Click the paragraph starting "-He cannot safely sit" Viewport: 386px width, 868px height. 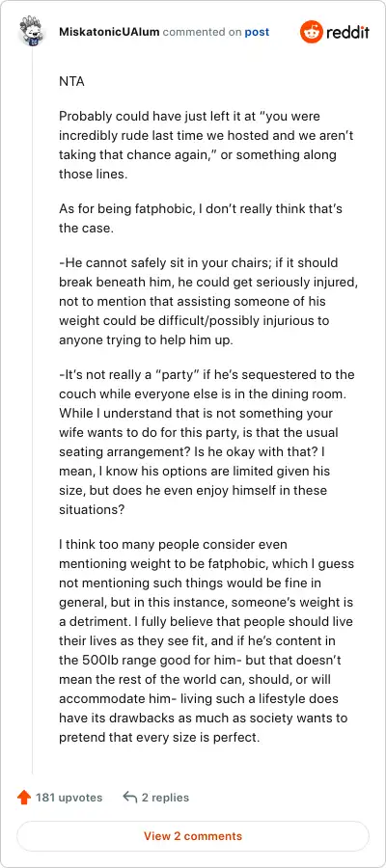208,301
